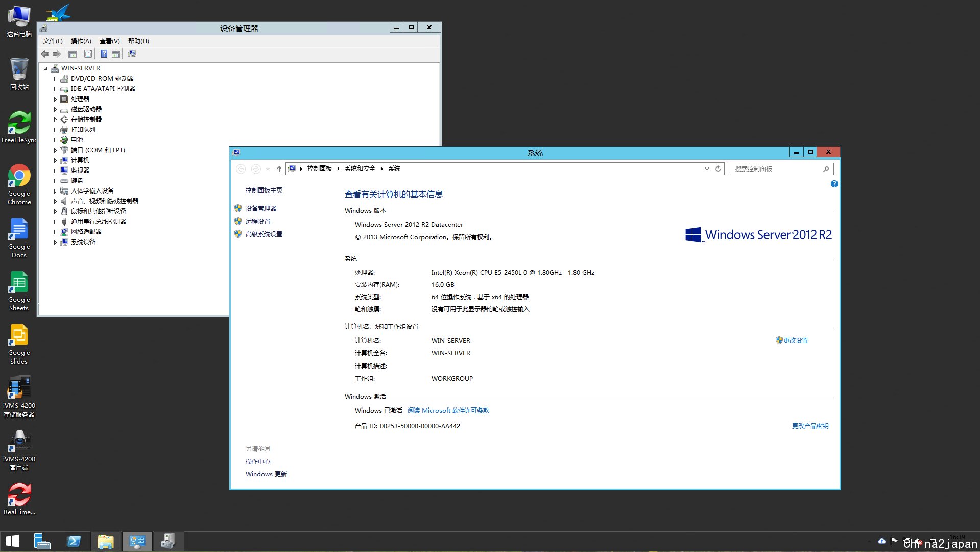980x552 pixels.
Task: Select 计算机 tree item in Device Manager
Action: pyautogui.click(x=80, y=160)
